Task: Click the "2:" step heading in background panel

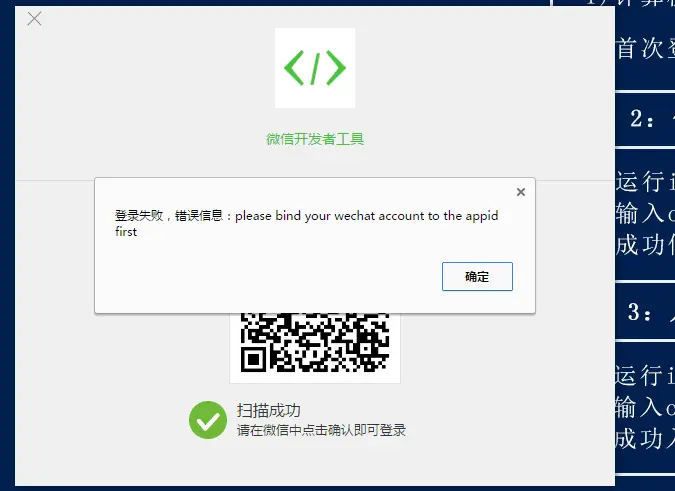Action: [641, 118]
